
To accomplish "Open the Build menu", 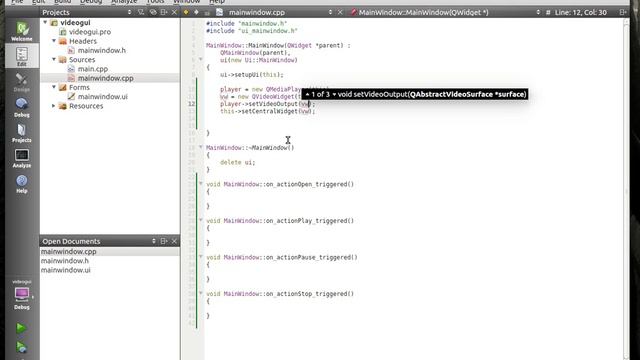I will tap(62, 2).
